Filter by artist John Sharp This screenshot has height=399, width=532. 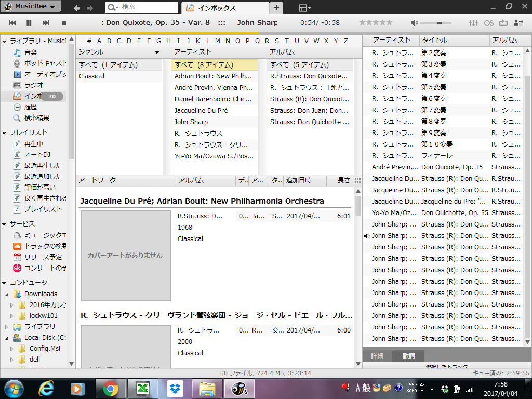coord(215,122)
